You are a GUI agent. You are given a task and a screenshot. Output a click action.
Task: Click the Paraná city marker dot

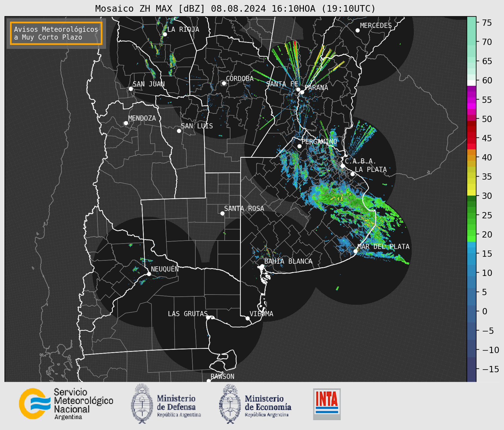pos(302,92)
